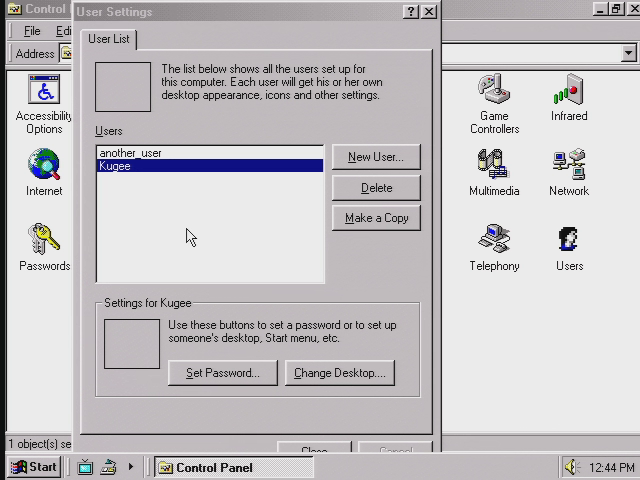Restore the Control Panel window
This screenshot has width=640, height=480.
point(616,9)
